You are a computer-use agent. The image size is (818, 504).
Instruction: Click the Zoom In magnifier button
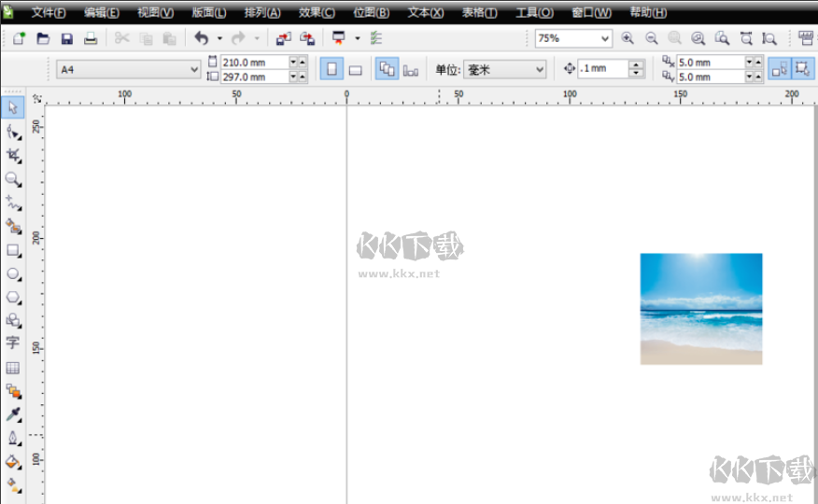[628, 38]
